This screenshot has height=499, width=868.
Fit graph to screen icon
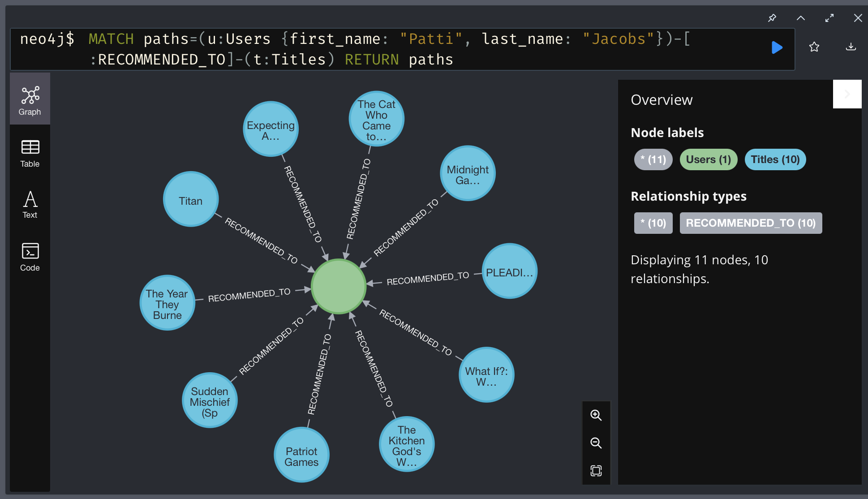tap(596, 471)
